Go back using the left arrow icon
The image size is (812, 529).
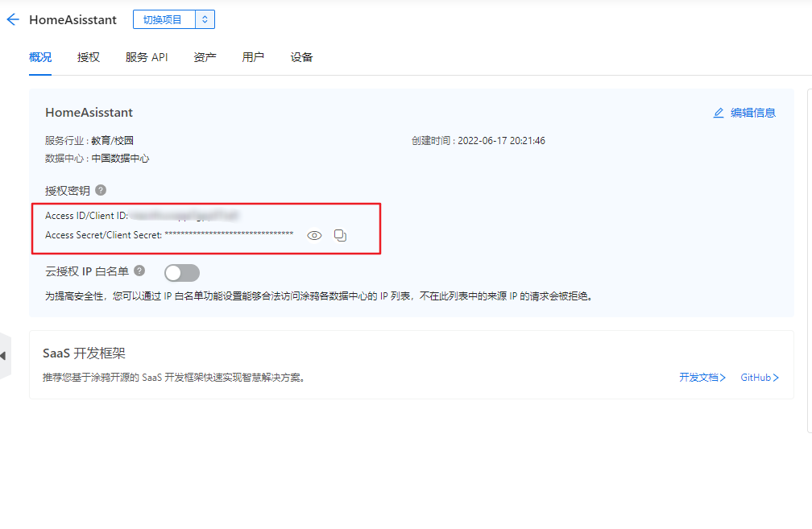(x=12, y=19)
